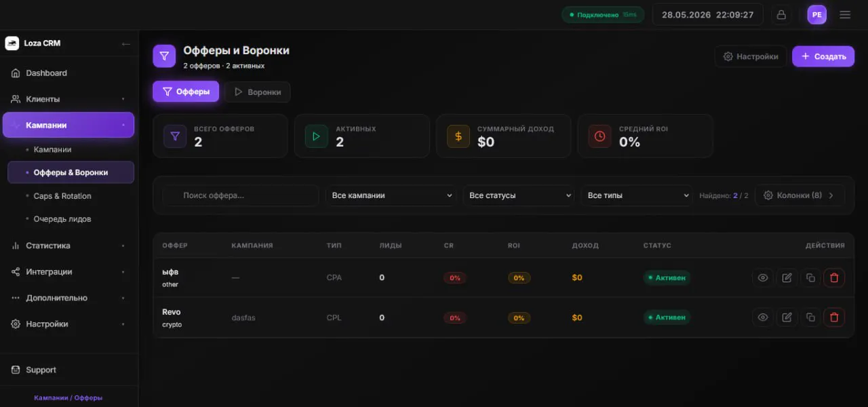Focus the Поиск оффера search field
Screen dimensions: 868x407
coord(241,195)
